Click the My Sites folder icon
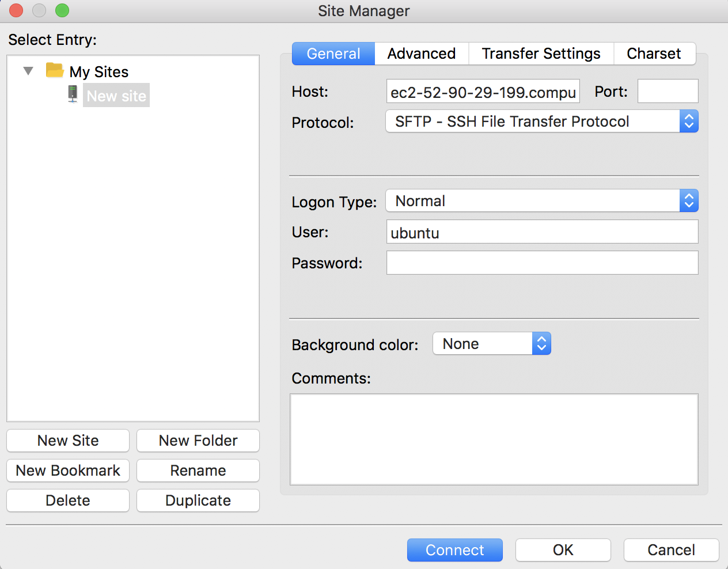Screen dimensions: 728x569 [54, 70]
